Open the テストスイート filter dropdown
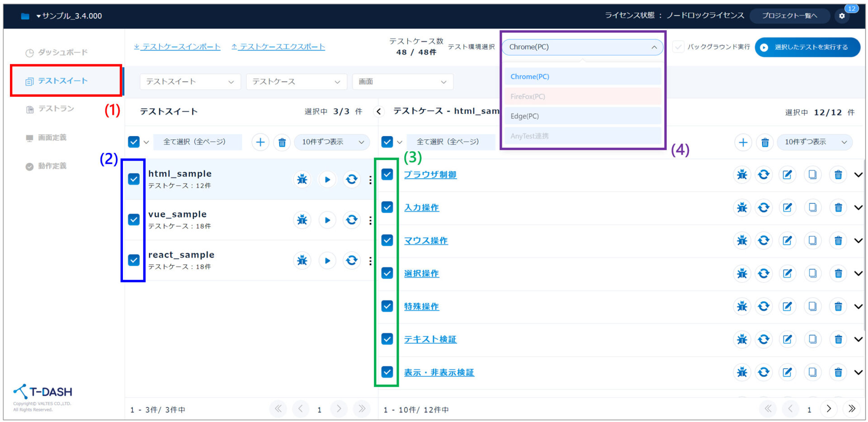The height and width of the screenshot is (422, 868). (x=190, y=82)
